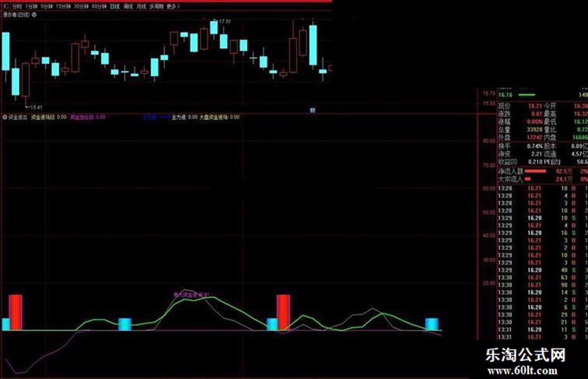The height and width of the screenshot is (379, 588).
Task: Click the last cyan indicator bar on right
Action: (432, 324)
